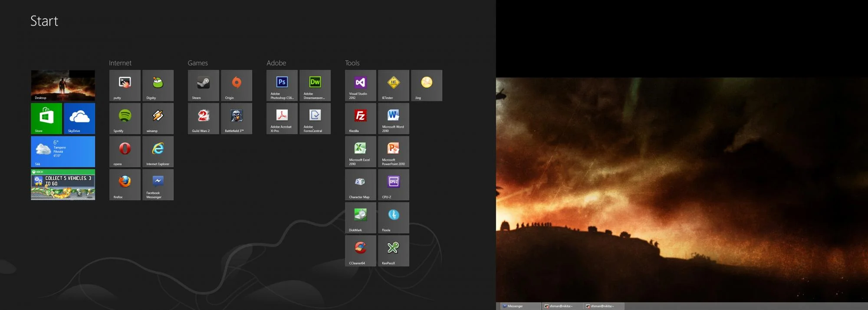Screen dimensions: 868x310
Task: Open the Spotify app tile
Action: 125,119
